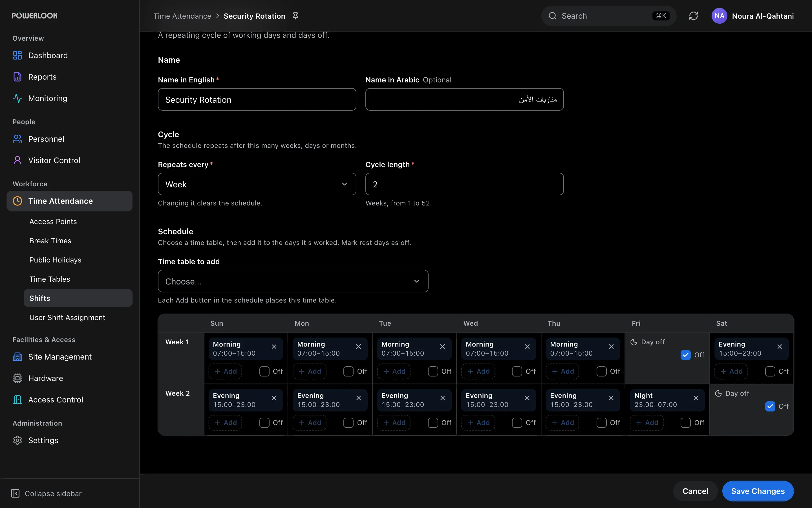Click the Visitor Control person icon
Viewport: 812px width, 508px height.
(x=17, y=161)
